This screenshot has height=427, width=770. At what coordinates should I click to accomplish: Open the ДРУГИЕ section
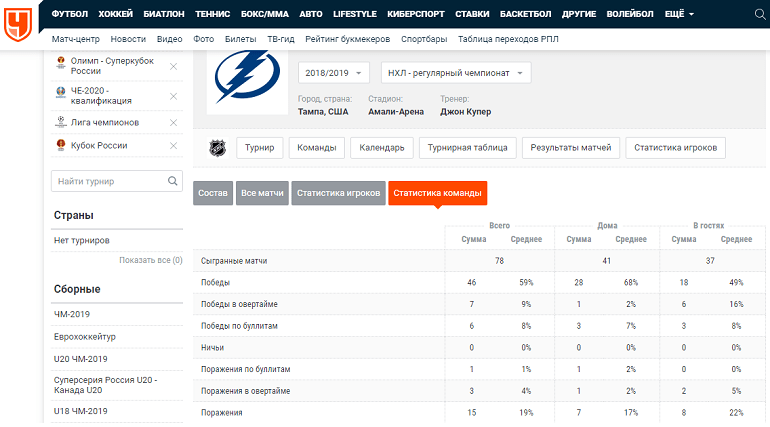[579, 14]
